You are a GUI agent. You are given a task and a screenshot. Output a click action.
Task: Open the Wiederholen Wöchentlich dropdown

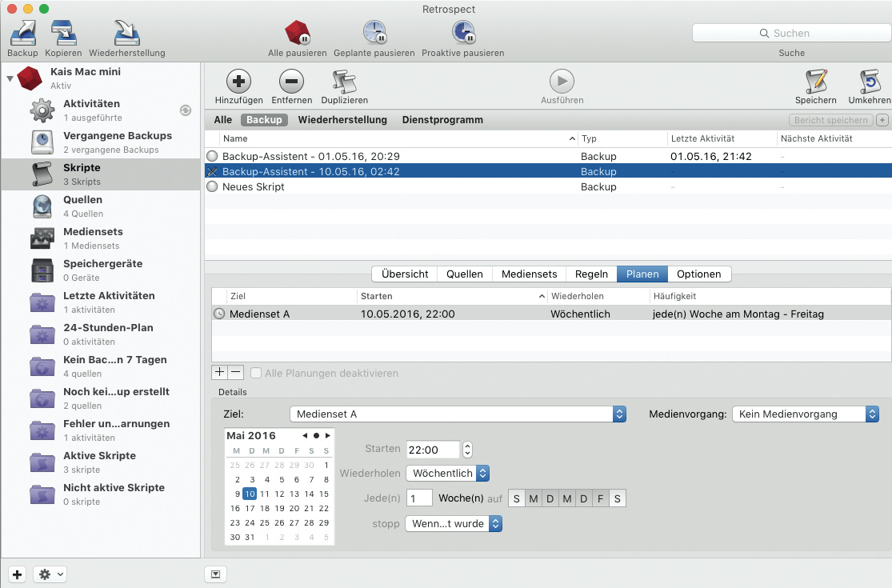click(447, 474)
